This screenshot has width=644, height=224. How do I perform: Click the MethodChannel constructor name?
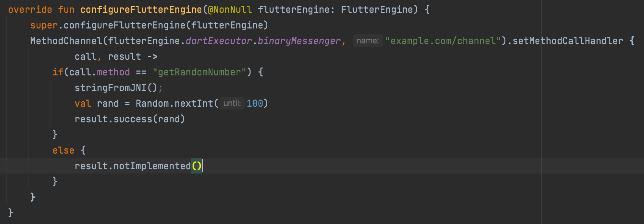pos(66,41)
